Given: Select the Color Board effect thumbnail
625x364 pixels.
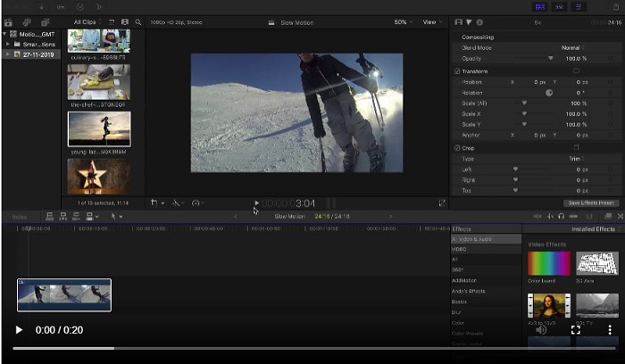Looking at the screenshot, I should pyautogui.click(x=549, y=263).
